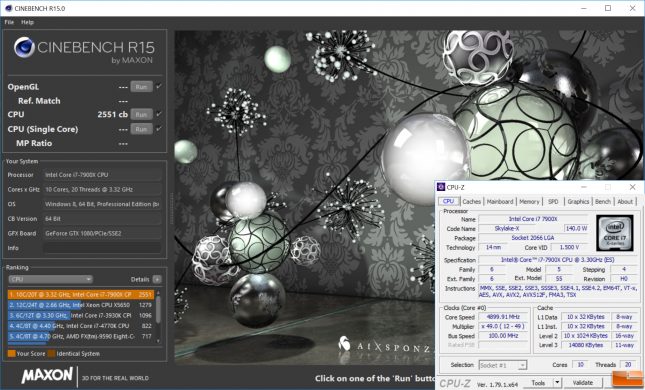This screenshot has height=390, width=645.
Task: Click the Threads value 20 in CPU-Z
Action: pos(628,364)
